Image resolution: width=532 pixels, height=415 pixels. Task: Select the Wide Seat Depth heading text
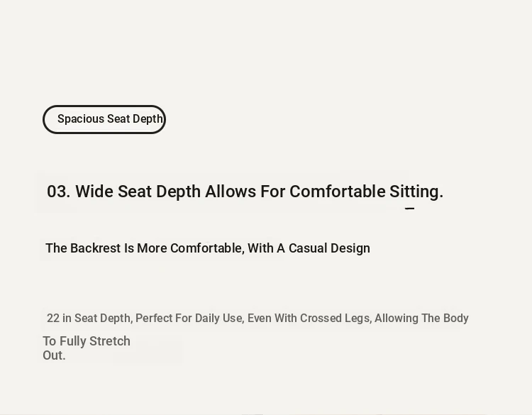pyautogui.click(x=245, y=192)
